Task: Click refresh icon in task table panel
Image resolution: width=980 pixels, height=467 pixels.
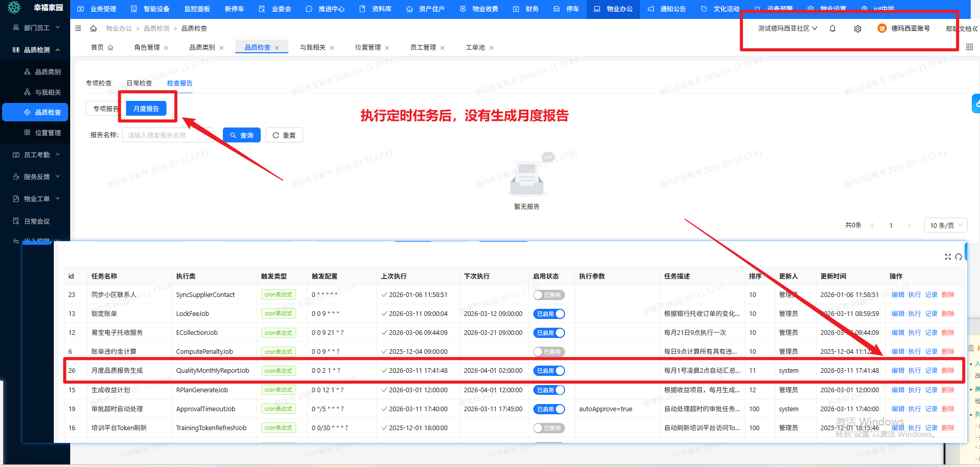Action: click(958, 257)
